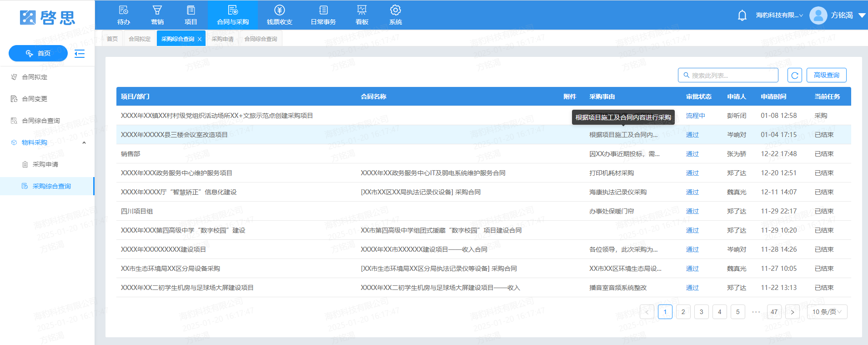Click the 审批状态 column header

pyautogui.click(x=698, y=96)
